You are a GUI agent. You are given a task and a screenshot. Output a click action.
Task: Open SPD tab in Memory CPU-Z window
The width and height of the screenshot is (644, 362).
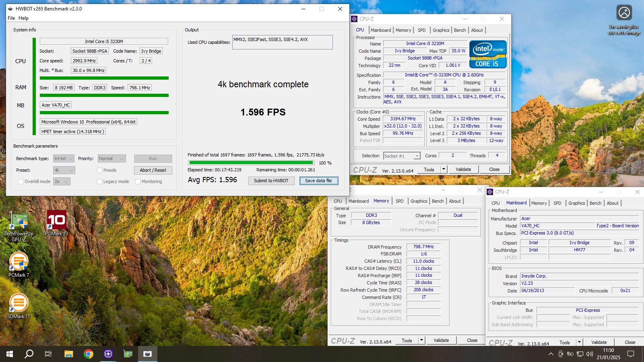click(399, 201)
